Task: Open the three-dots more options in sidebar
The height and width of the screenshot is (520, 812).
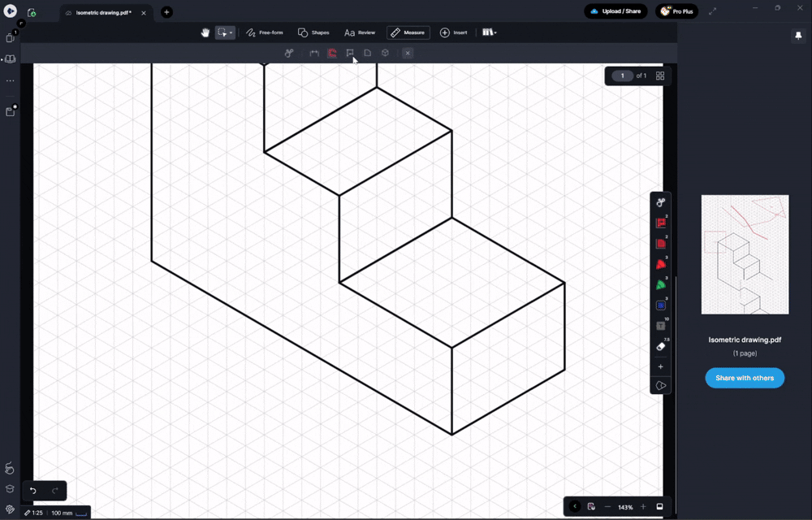Action: pyautogui.click(x=10, y=80)
